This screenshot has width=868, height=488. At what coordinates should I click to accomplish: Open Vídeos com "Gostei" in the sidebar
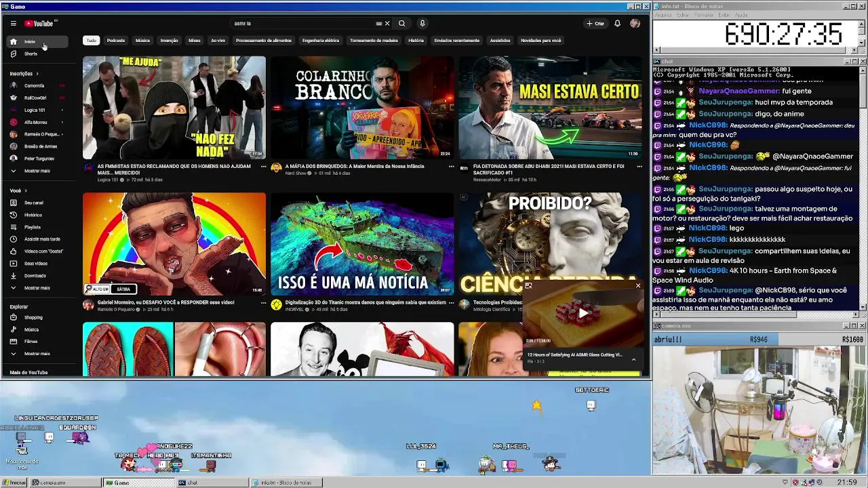(37, 251)
